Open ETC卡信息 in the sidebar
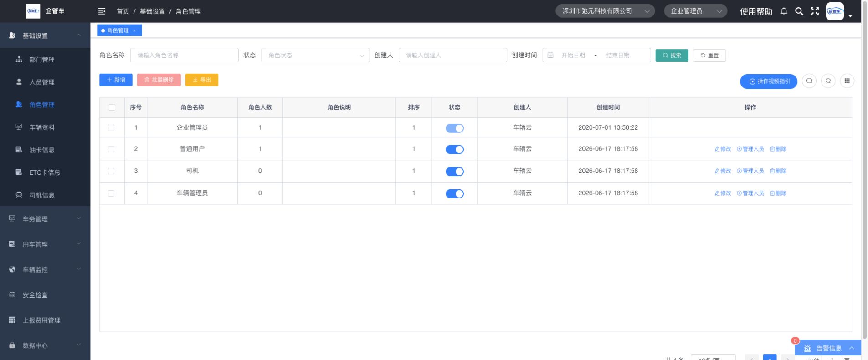This screenshot has height=360, width=868. (45, 172)
